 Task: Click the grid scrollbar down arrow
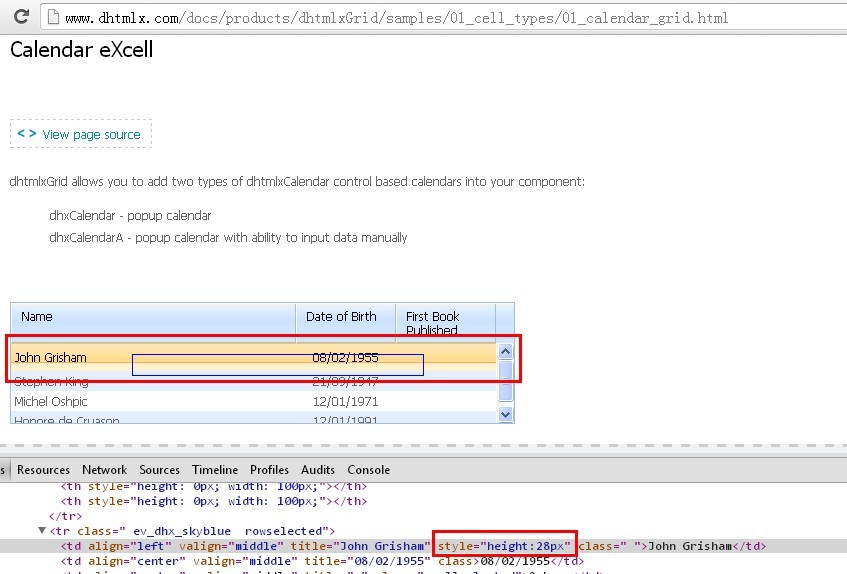(505, 415)
